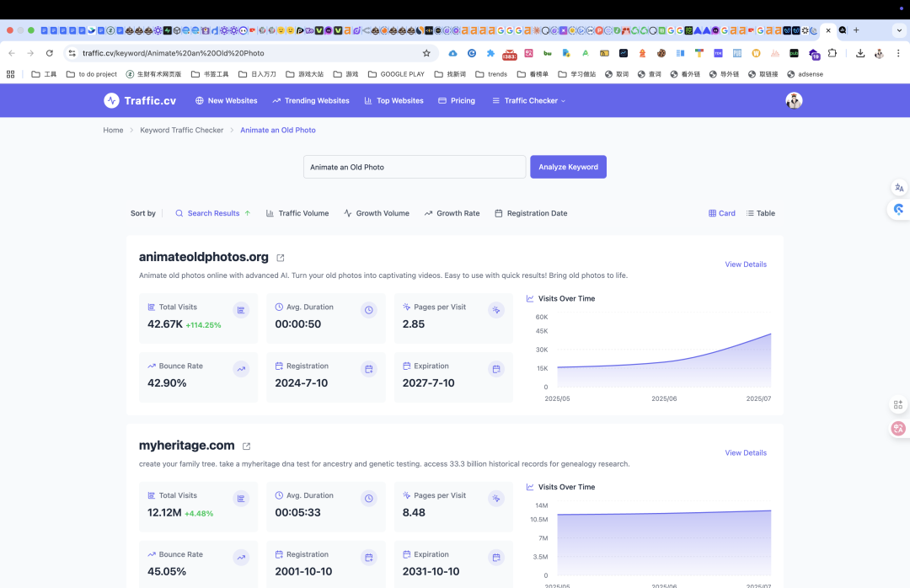
Task: View Details for myheritage.com
Action: point(746,452)
